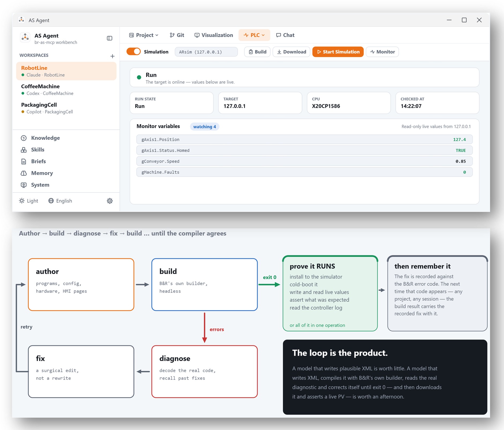Click the Knowledge question-mark icon
The width and height of the screenshot is (504, 430).
point(24,138)
